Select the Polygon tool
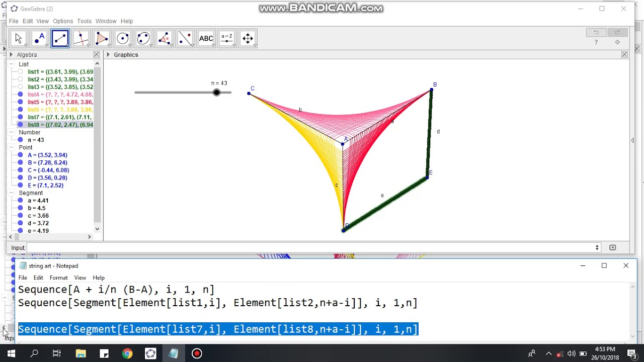 pos(102,38)
